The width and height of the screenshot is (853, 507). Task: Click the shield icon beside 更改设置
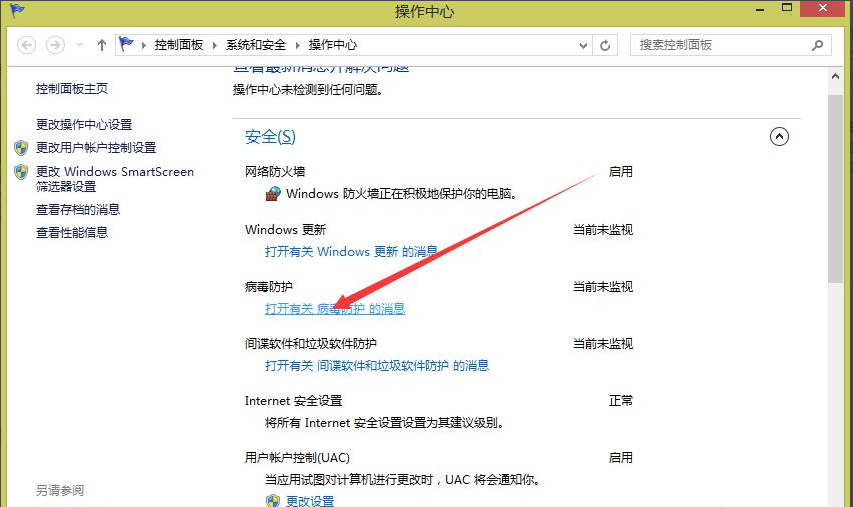pos(273,501)
